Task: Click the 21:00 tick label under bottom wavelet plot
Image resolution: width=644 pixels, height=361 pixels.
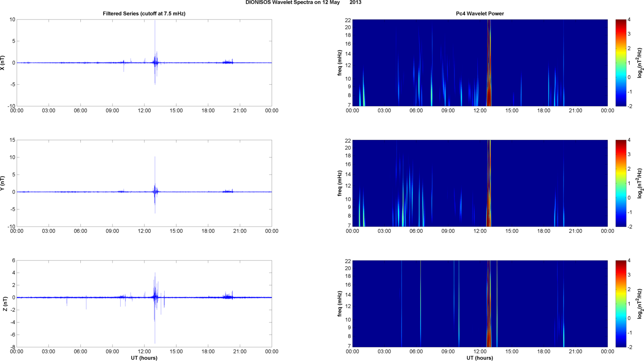Action: coord(575,352)
